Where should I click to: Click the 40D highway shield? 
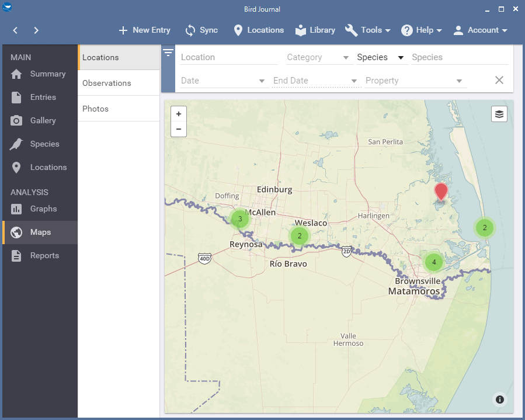coord(204,259)
